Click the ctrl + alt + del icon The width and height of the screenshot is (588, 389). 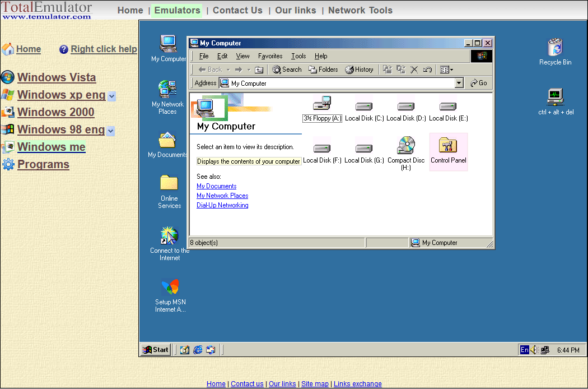[556, 101]
